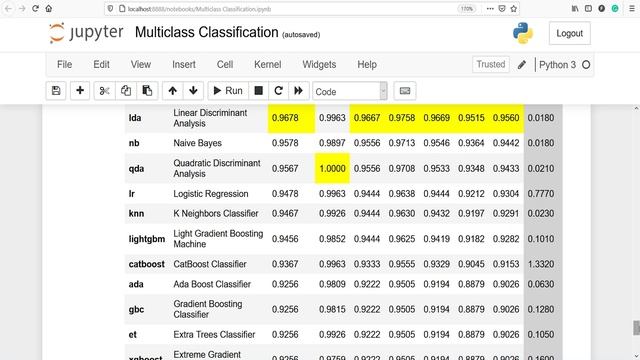Rename notebook title Multiclass Classification

(x=207, y=32)
